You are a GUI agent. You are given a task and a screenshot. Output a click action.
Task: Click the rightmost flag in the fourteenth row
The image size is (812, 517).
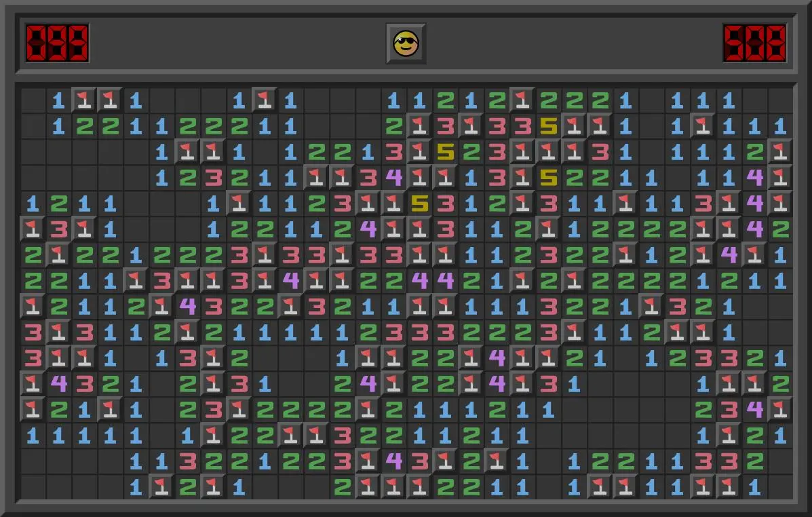(729, 436)
